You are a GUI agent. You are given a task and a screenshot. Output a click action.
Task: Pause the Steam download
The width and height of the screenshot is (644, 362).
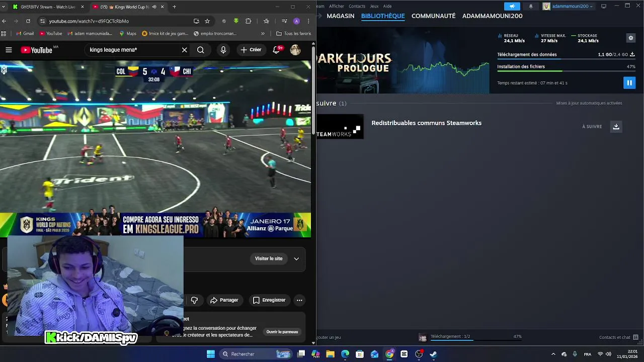tap(629, 82)
